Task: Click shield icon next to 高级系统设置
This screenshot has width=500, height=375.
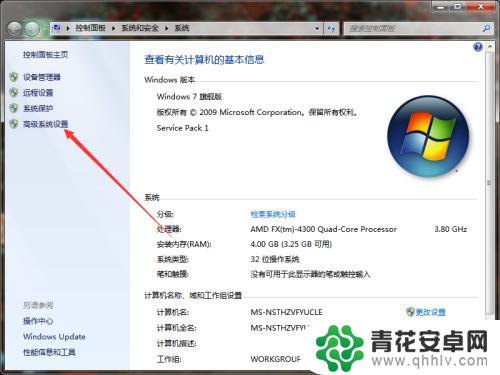Action: pyautogui.click(x=14, y=124)
